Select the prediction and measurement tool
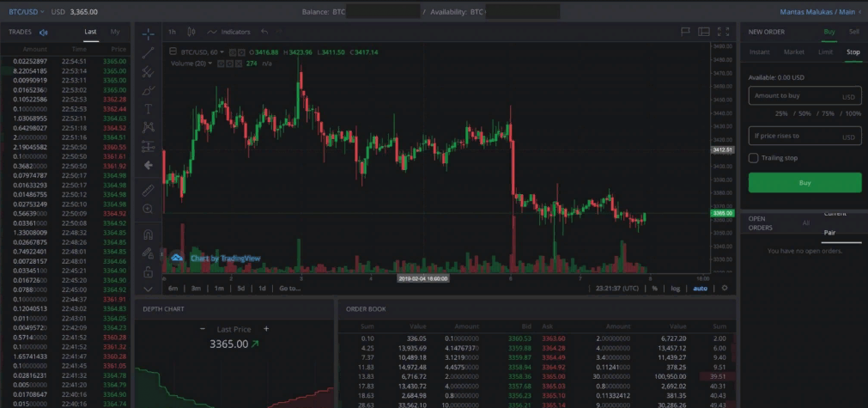Viewport: 868px width, 408px height. coord(148,146)
